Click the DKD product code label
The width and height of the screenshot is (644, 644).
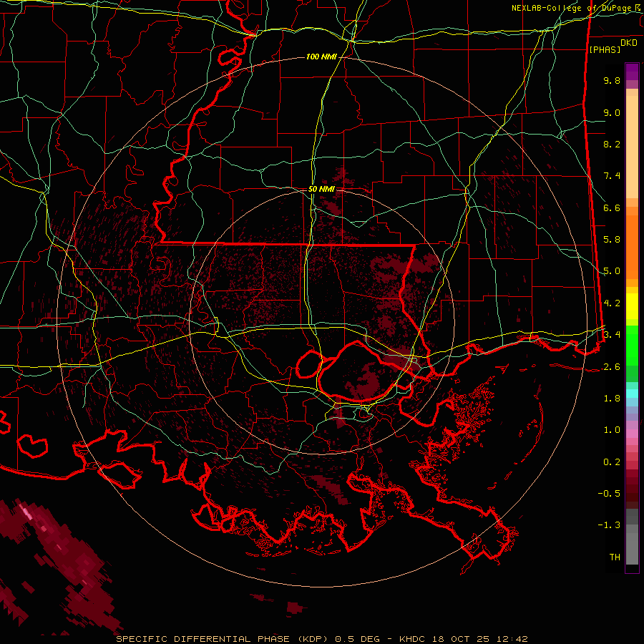pyautogui.click(x=629, y=43)
